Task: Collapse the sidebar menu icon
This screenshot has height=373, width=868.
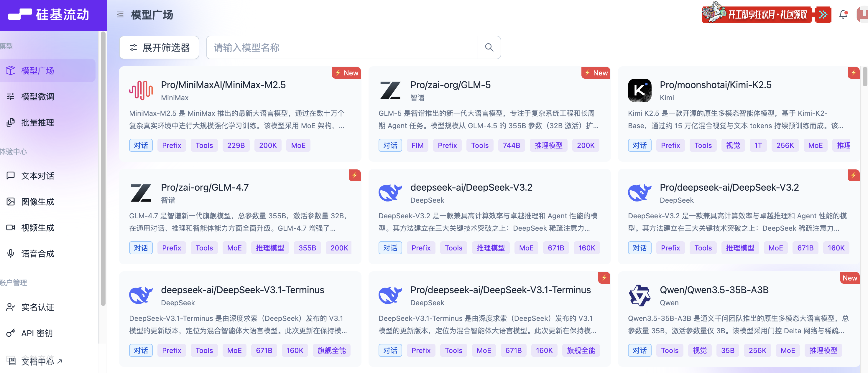Action: pyautogui.click(x=120, y=14)
